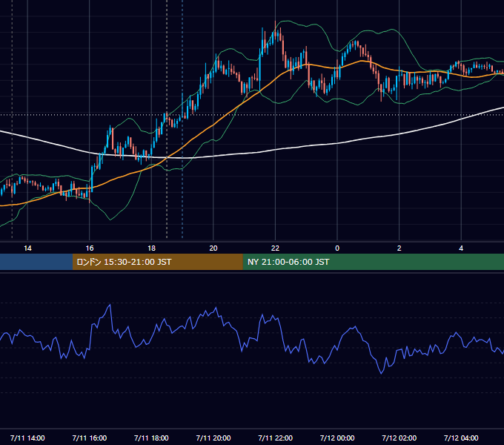The height and width of the screenshot is (445, 504).
Task: Click the blue session bar before ロンドン
Action: [x=36, y=262]
